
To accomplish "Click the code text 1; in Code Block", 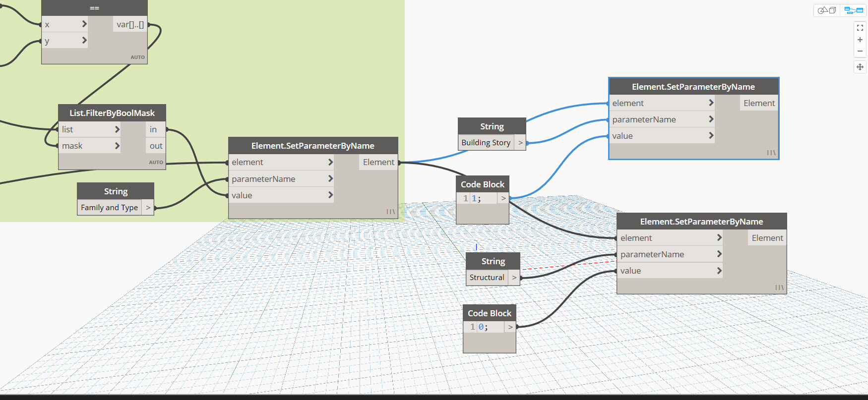I will click(476, 198).
